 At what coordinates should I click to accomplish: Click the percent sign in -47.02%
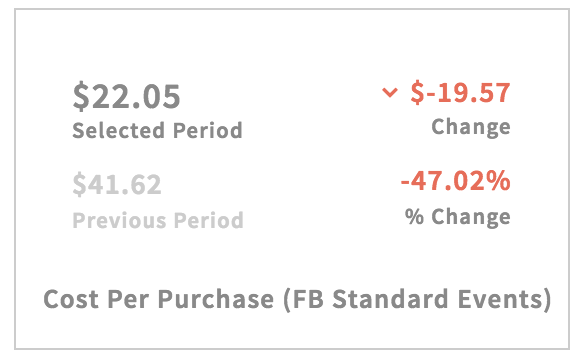[x=498, y=180]
